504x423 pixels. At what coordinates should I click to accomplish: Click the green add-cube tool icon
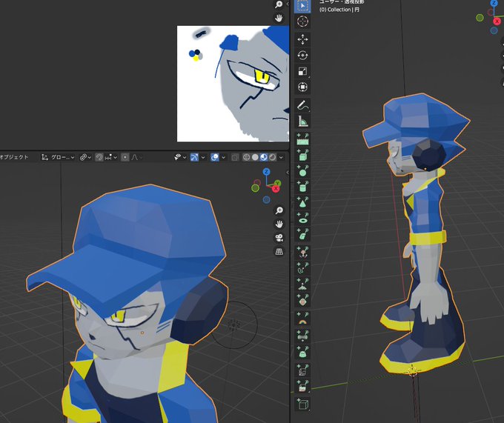click(x=302, y=155)
